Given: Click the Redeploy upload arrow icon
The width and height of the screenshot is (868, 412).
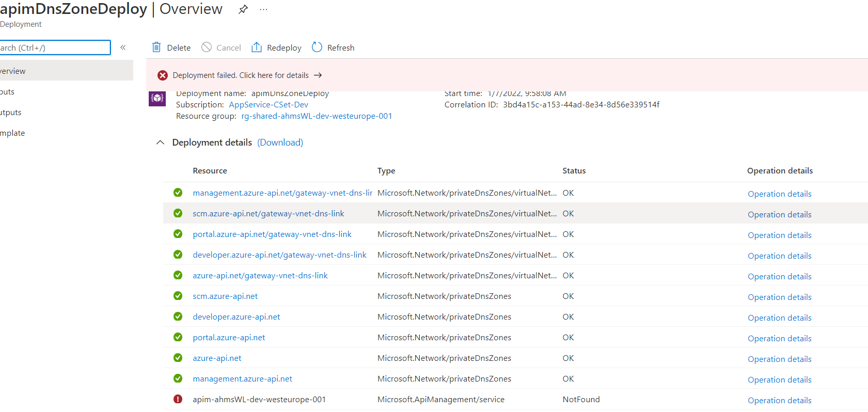Looking at the screenshot, I should tap(257, 47).
